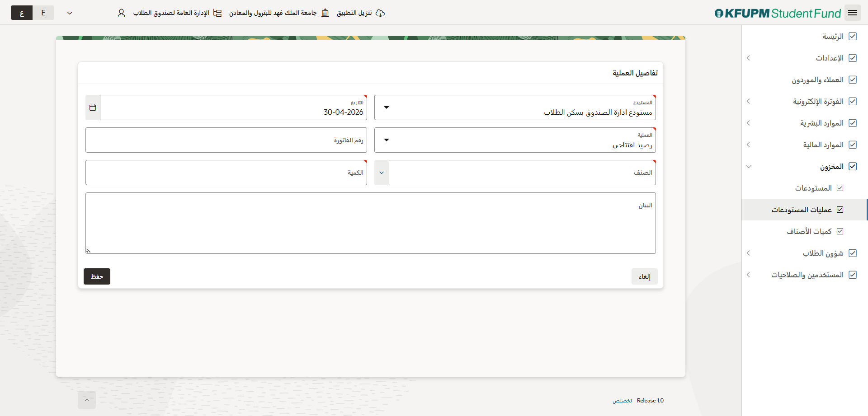Viewport: 868px width, 416px height.
Task: Expand the الموارد البشرية submenu arrow
Action: [x=749, y=123]
